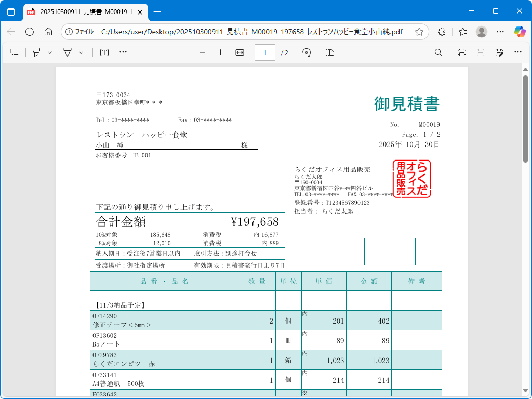Zoom in on the PDF
Image resolution: width=532 pixels, height=399 pixels.
pyautogui.click(x=220, y=52)
